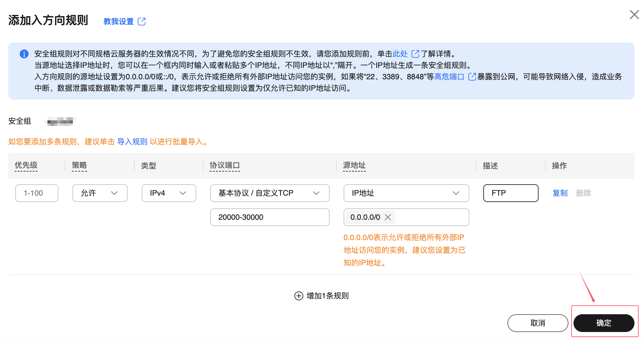Open the 此处 details link
The height and width of the screenshot is (345, 644).
point(400,54)
